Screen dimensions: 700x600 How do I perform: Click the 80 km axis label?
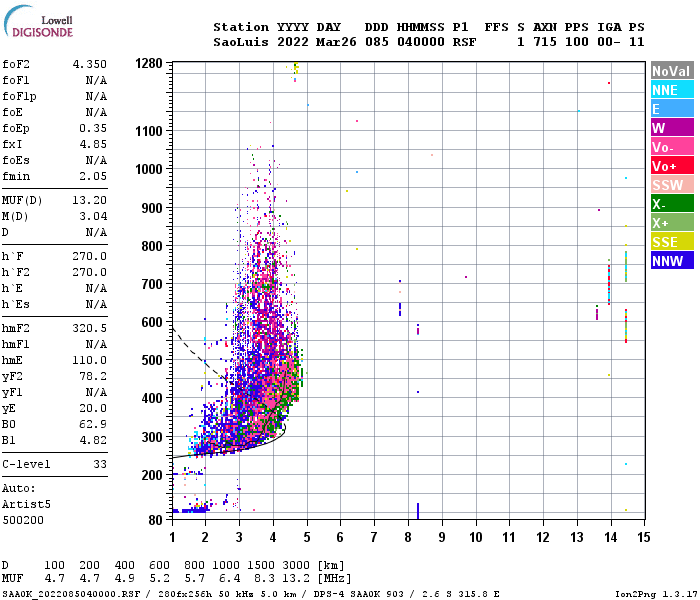coord(155,520)
